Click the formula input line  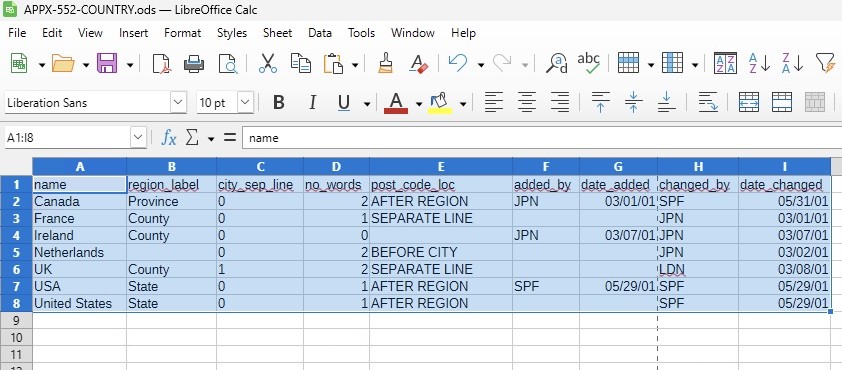(542, 138)
